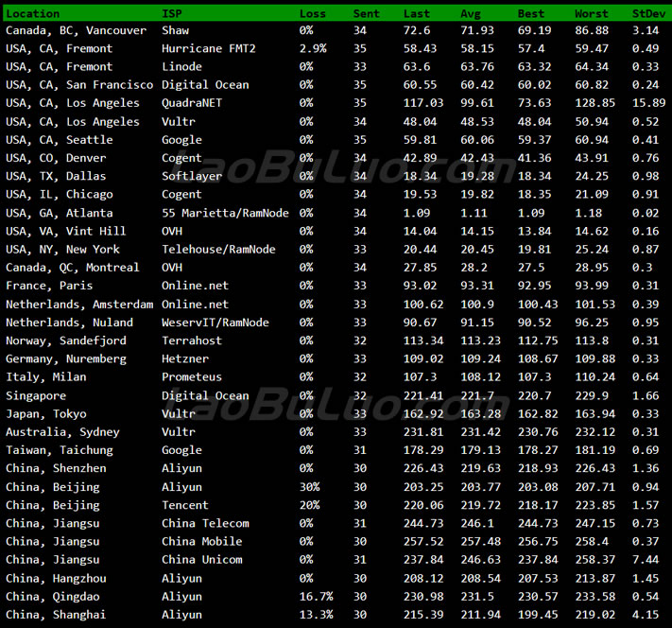Select Japan, Tokyo location
Image resolution: width=672 pixels, height=628 pixels.
(x=46, y=414)
